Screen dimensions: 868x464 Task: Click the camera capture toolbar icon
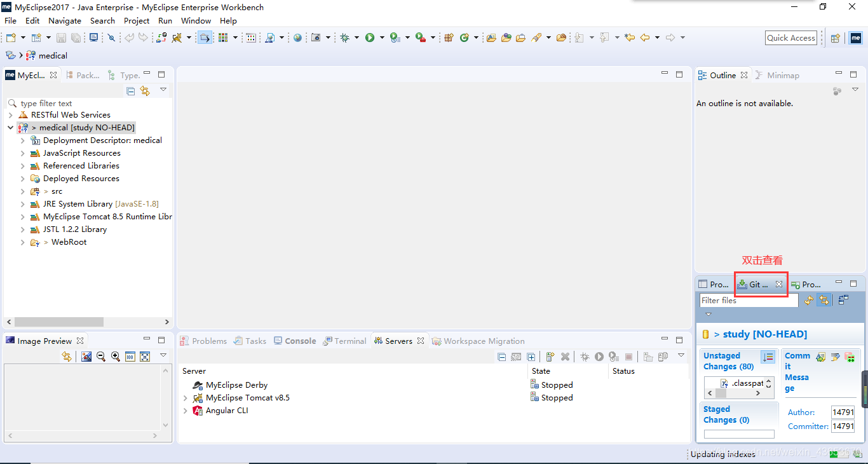pos(316,38)
